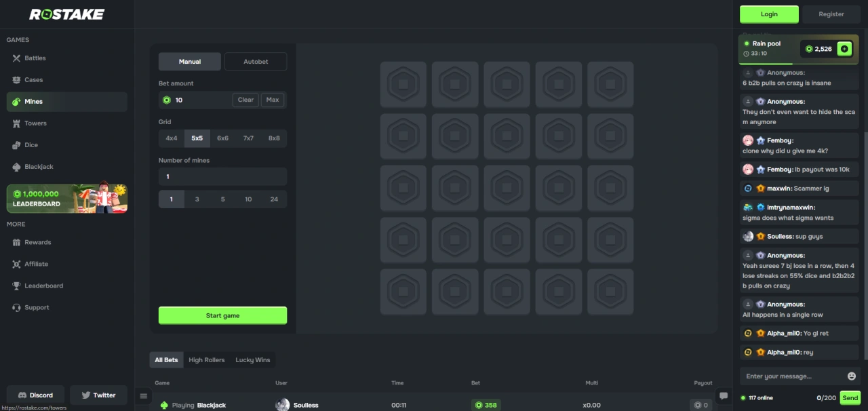This screenshot has height=411, width=868.
Task: Switch to the High Rollers tab
Action: point(207,360)
